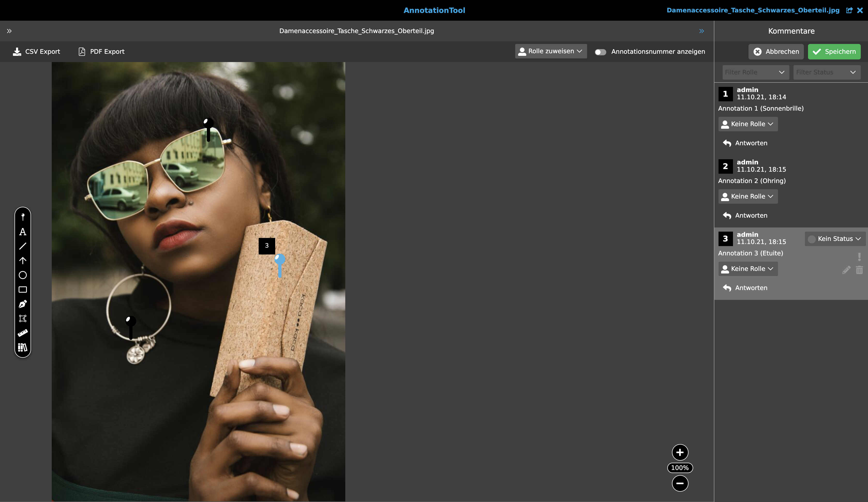This screenshot has height=502, width=868.
Task: Select the circle shape tool
Action: 23,275
